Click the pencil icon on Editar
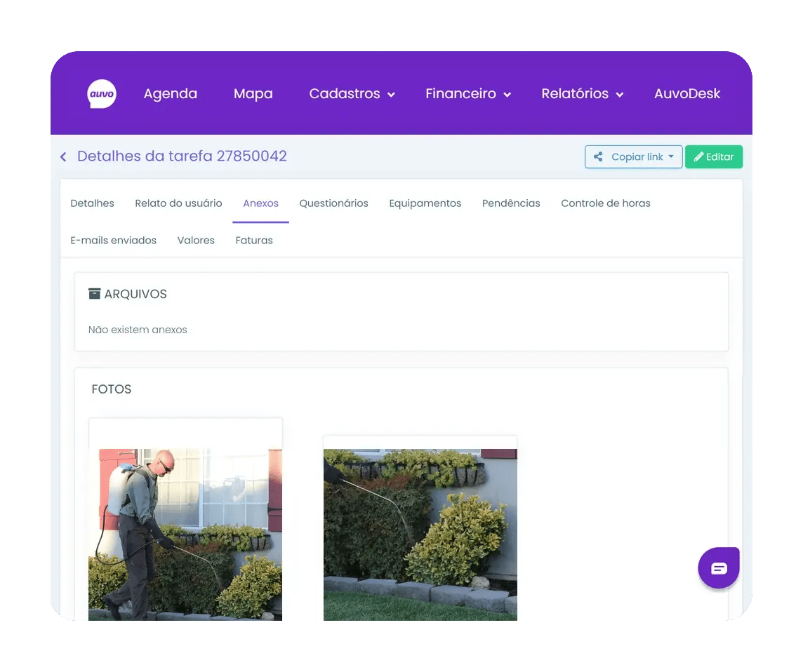The height and width of the screenshot is (672, 803). 698,157
